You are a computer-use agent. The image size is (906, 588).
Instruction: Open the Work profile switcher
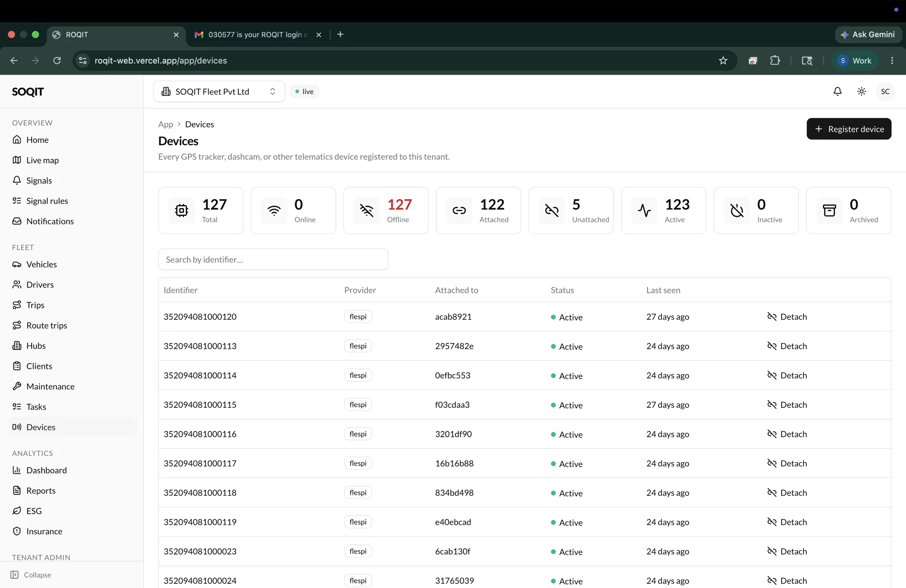(x=854, y=61)
